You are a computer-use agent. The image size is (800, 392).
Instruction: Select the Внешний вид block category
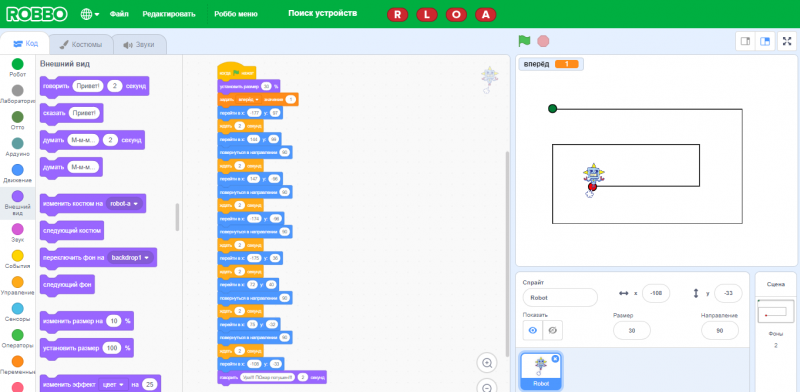point(17,203)
